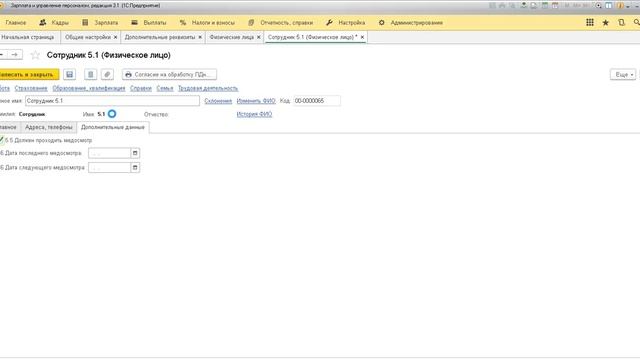Click the full name input field
The height and width of the screenshot is (360, 640).
pyautogui.click(x=112, y=101)
